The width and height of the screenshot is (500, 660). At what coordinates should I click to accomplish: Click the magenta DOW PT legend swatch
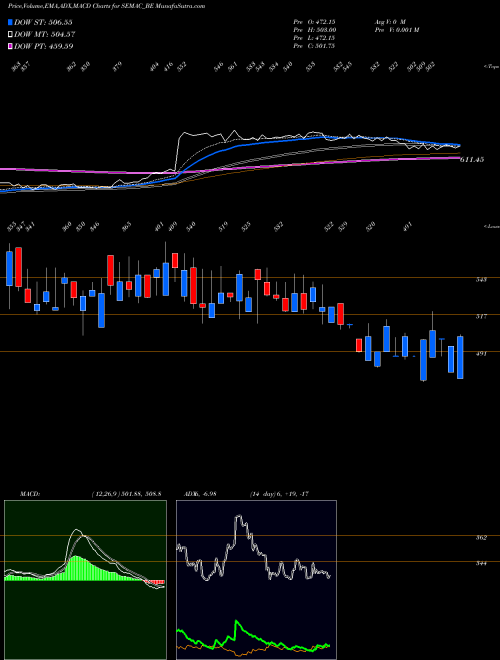point(10,46)
